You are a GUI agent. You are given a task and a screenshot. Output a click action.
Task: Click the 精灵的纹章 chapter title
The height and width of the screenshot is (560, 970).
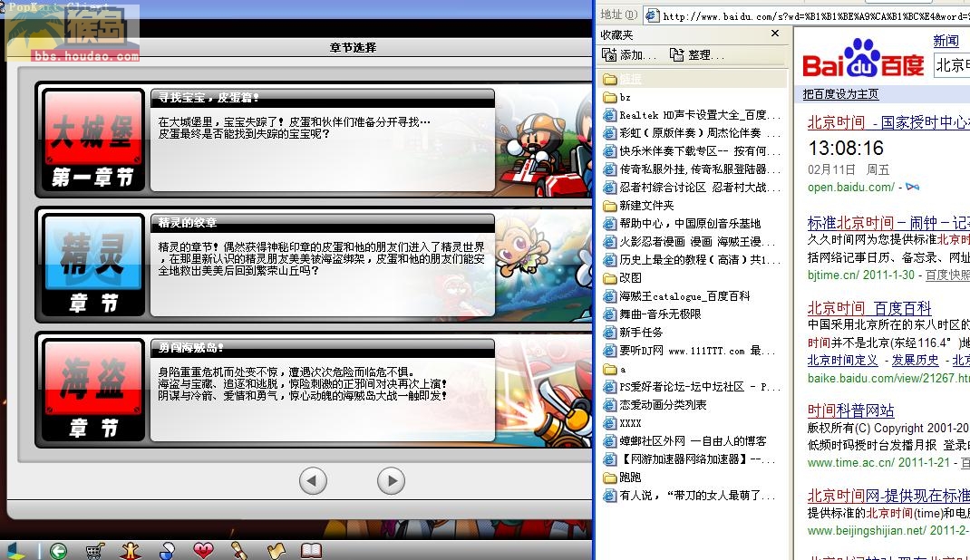click(188, 223)
